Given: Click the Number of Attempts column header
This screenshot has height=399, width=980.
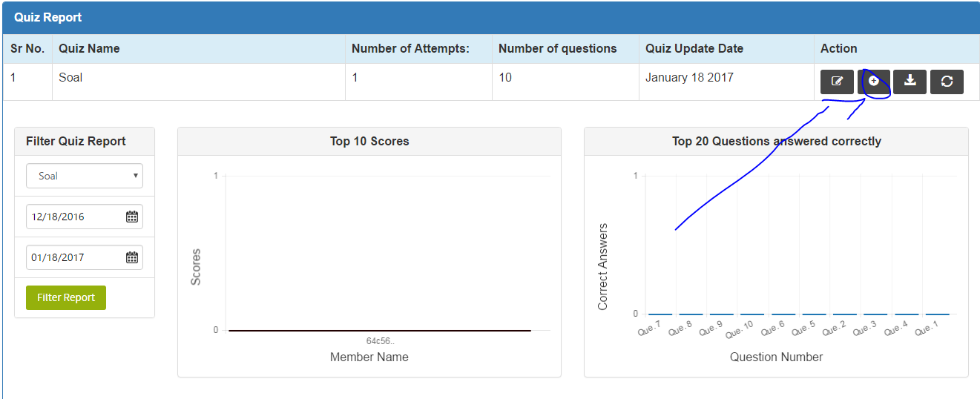Looking at the screenshot, I should click(410, 48).
